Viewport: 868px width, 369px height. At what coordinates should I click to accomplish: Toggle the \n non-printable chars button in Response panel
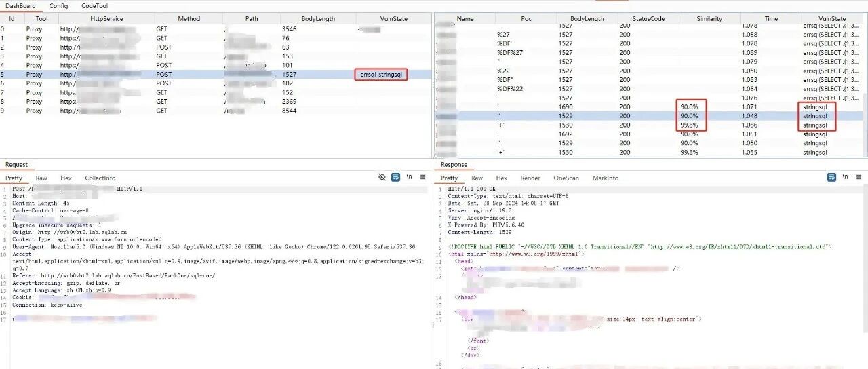[845, 177]
